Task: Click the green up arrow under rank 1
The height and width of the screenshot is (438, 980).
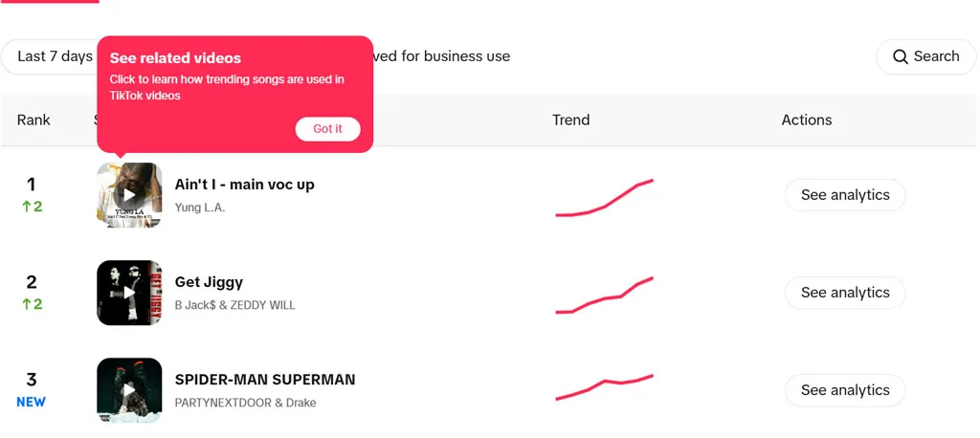Action: point(27,207)
